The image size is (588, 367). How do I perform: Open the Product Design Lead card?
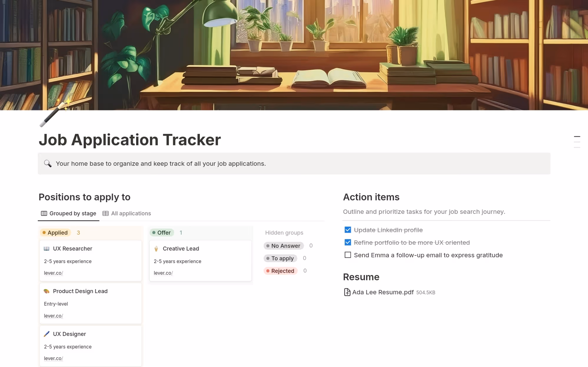pos(80,291)
